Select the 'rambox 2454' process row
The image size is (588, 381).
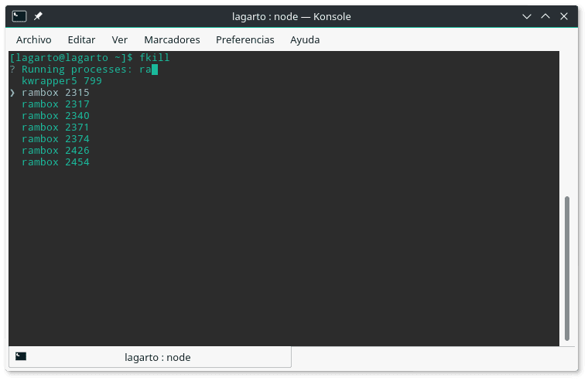click(x=56, y=162)
